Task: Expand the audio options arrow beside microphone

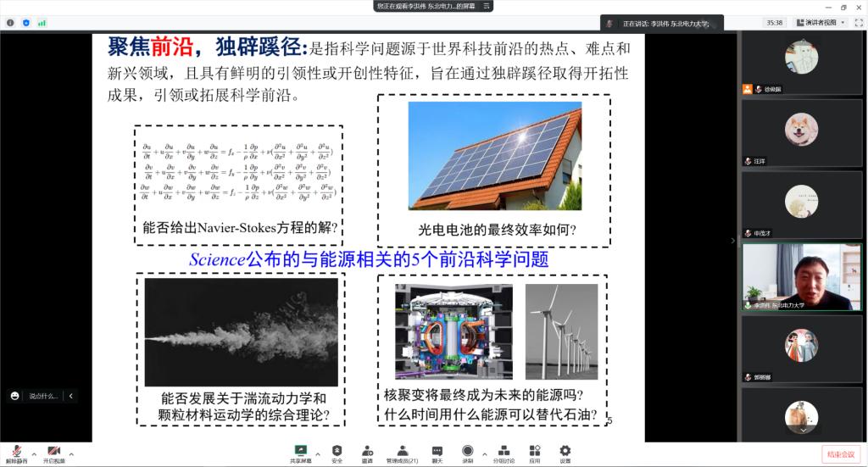Action: (x=34, y=453)
